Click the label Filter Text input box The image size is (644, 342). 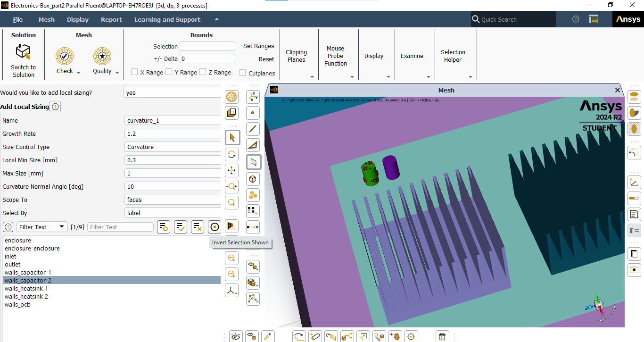coord(121,227)
